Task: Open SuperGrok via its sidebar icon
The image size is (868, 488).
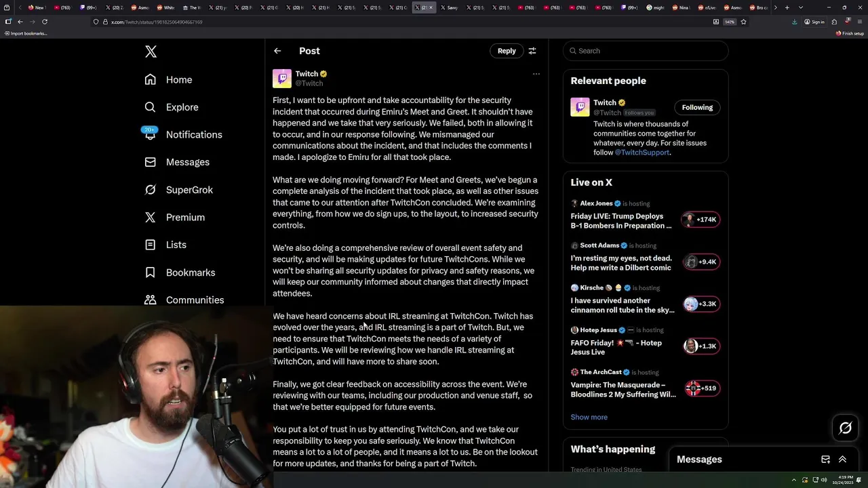Action: pyautogui.click(x=150, y=190)
